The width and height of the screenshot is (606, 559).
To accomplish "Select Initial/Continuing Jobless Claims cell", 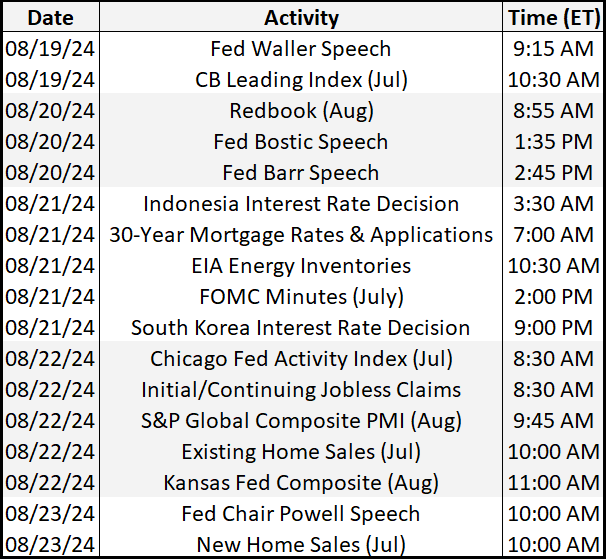I will pos(301,389).
